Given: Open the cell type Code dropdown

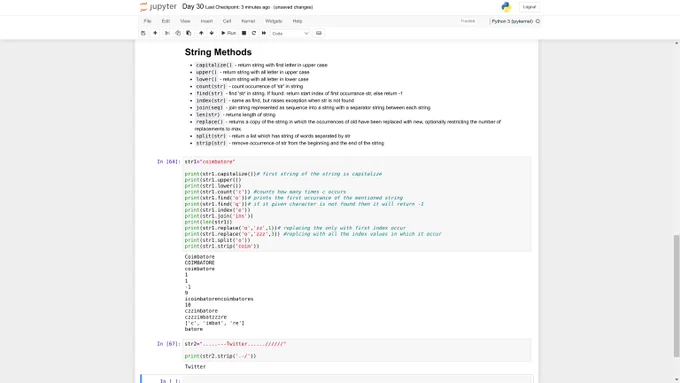Looking at the screenshot, I should pos(290,33).
